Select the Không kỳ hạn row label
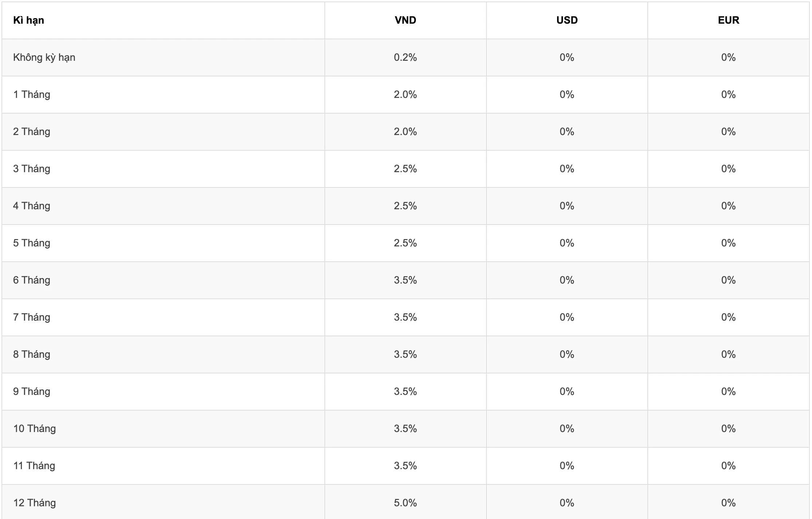Image resolution: width=812 pixels, height=519 pixels. click(44, 58)
